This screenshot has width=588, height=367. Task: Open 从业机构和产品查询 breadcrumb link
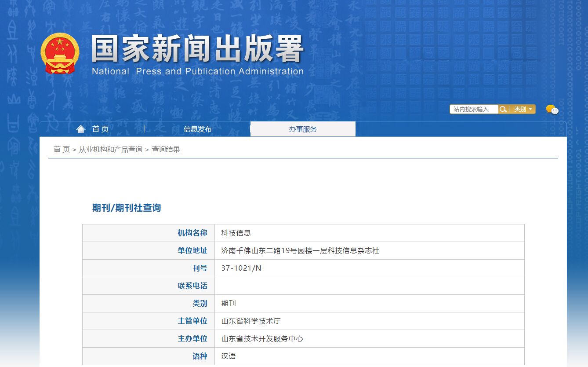111,149
